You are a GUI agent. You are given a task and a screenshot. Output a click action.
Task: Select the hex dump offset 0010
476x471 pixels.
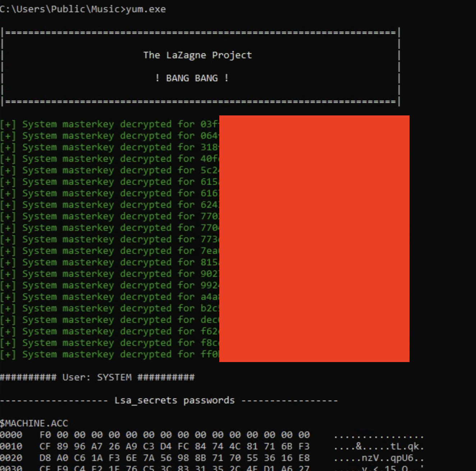tap(11, 446)
